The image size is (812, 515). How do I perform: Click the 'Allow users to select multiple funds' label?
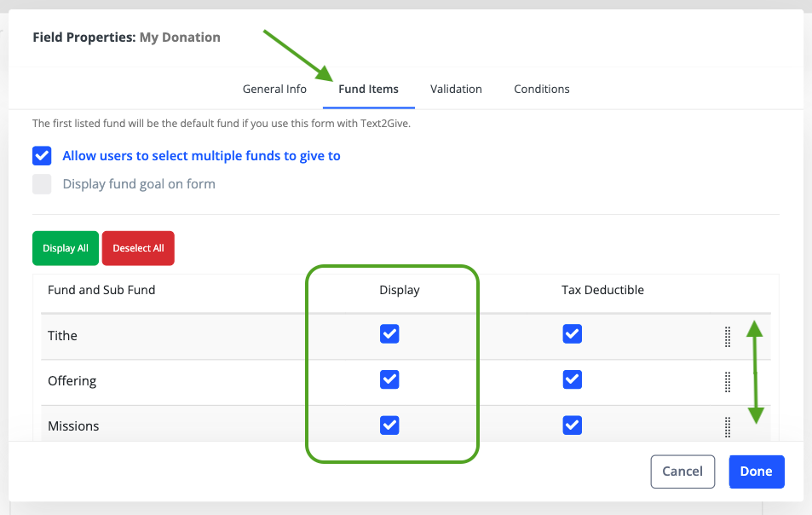(202, 156)
